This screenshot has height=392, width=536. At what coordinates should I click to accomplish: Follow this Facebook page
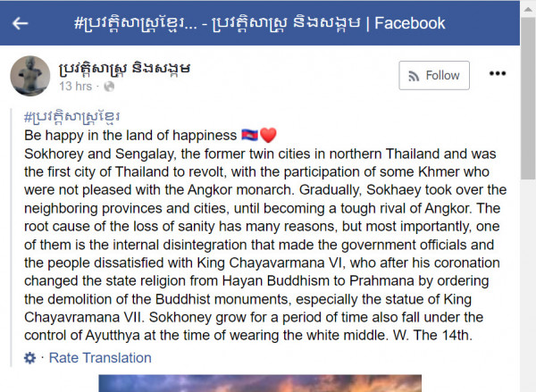click(433, 75)
